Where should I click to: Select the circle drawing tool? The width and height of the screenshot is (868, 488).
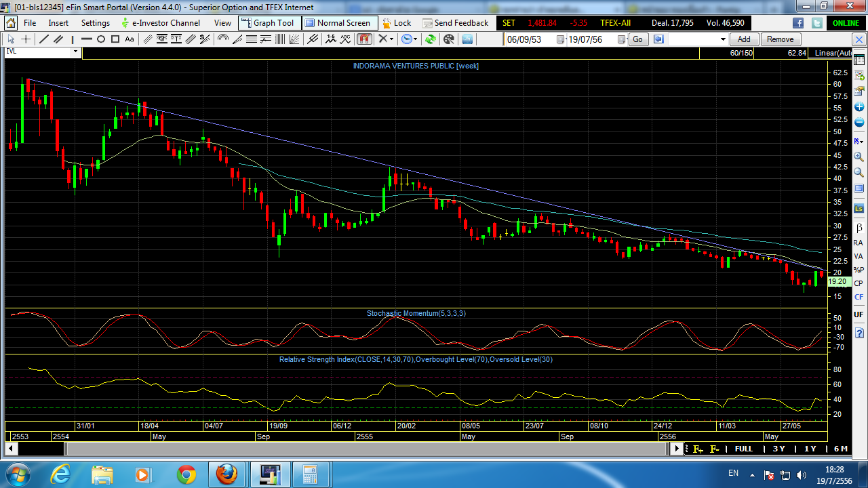101,39
